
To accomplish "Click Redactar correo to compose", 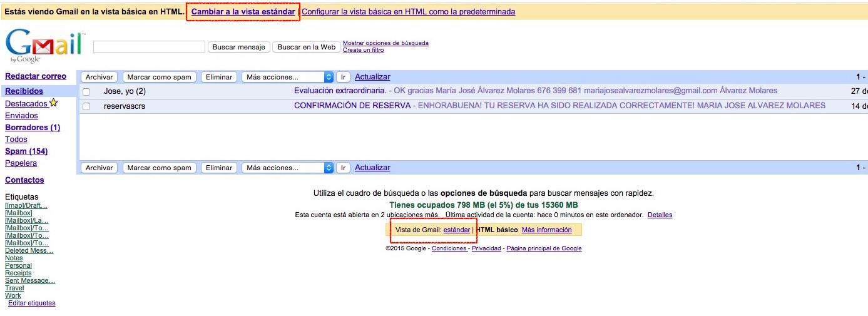I will [x=36, y=76].
